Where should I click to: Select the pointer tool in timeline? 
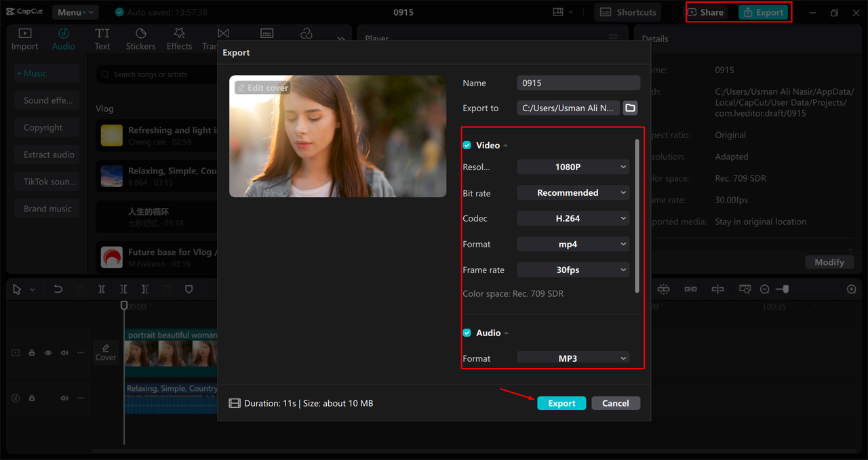pos(18,289)
